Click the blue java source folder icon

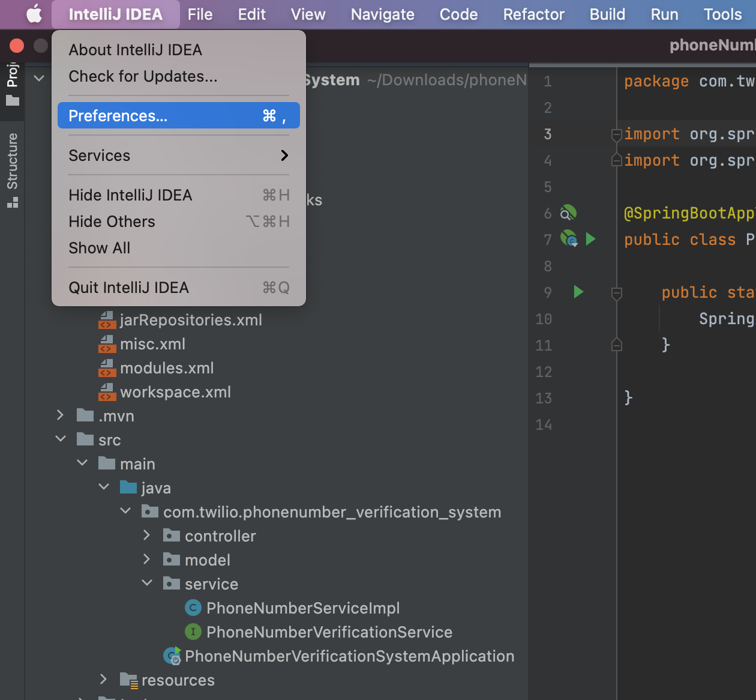point(128,487)
